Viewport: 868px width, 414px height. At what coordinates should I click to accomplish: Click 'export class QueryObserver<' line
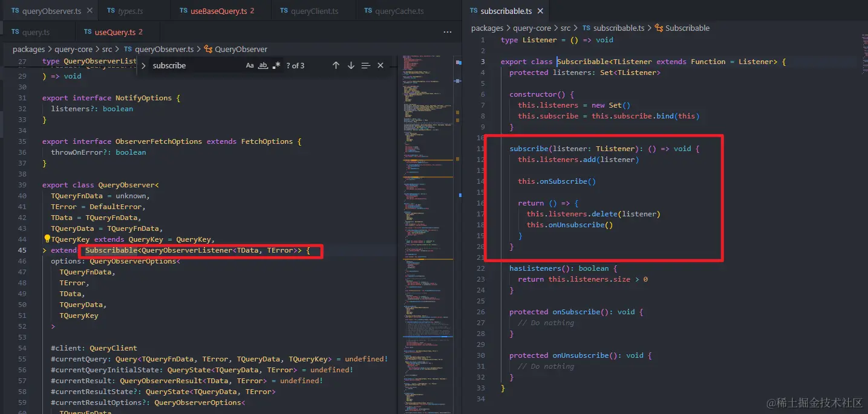tap(100, 185)
